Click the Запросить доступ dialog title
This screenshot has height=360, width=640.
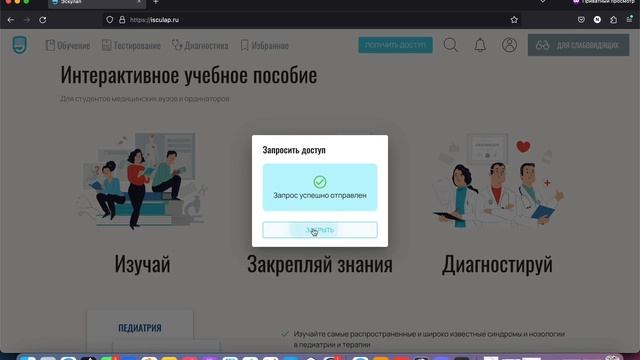point(294,150)
